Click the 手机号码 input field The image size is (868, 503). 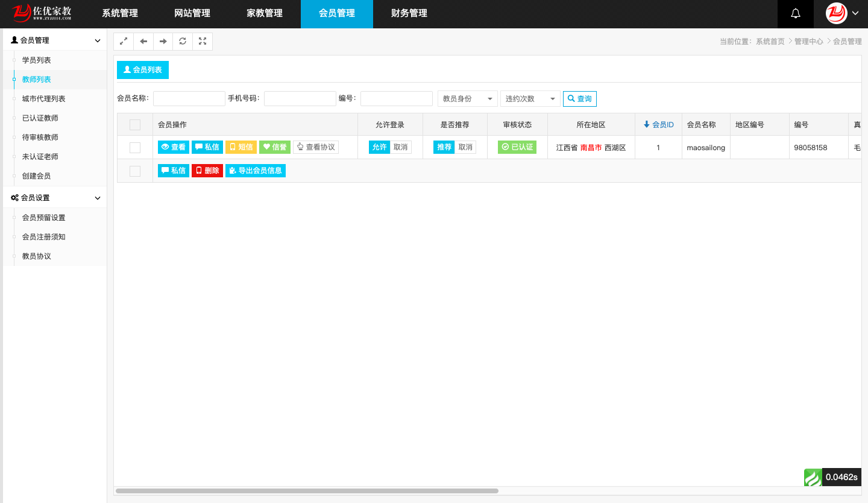tap(300, 99)
